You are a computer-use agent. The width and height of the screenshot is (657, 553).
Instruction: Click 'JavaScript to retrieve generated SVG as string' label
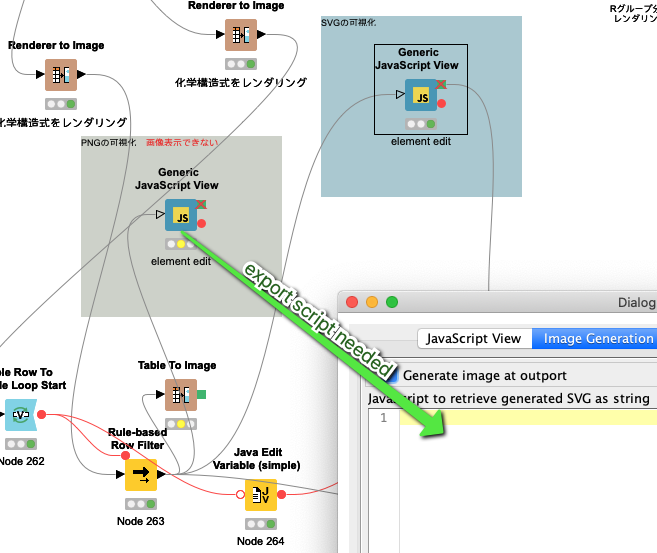point(509,399)
